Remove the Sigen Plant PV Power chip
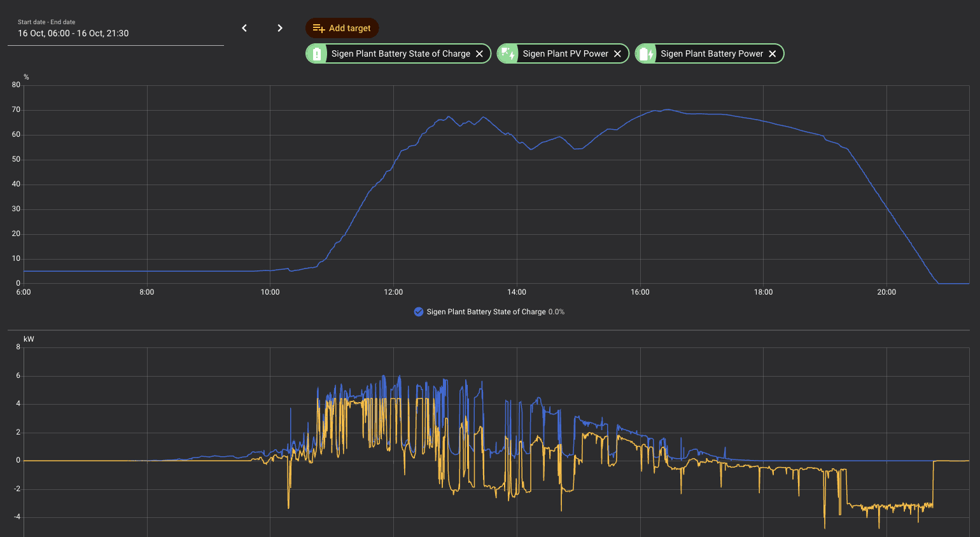The height and width of the screenshot is (537, 980). click(617, 53)
